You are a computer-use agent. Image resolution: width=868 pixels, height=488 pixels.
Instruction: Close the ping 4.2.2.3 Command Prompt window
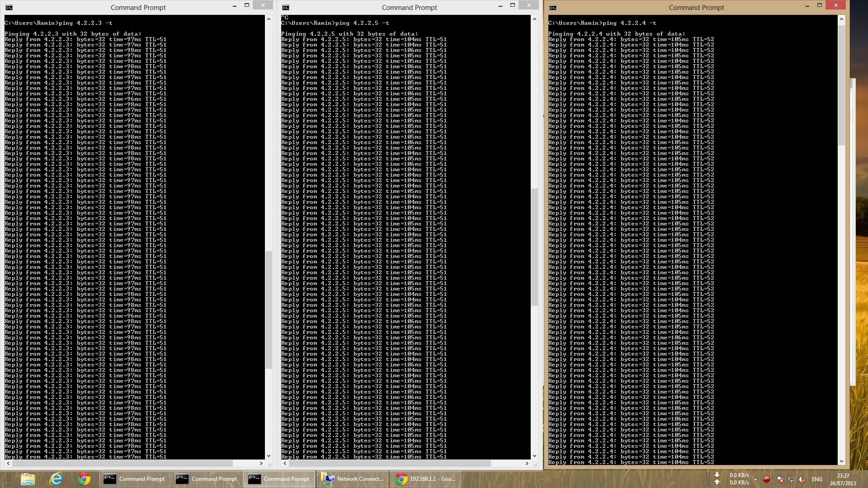pyautogui.click(x=263, y=5)
